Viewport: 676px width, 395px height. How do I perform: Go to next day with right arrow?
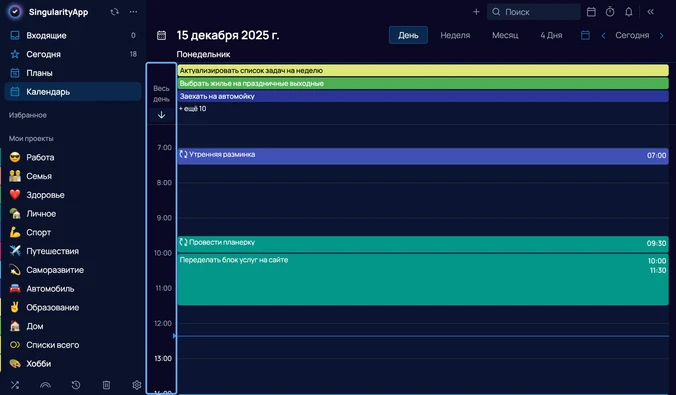661,35
